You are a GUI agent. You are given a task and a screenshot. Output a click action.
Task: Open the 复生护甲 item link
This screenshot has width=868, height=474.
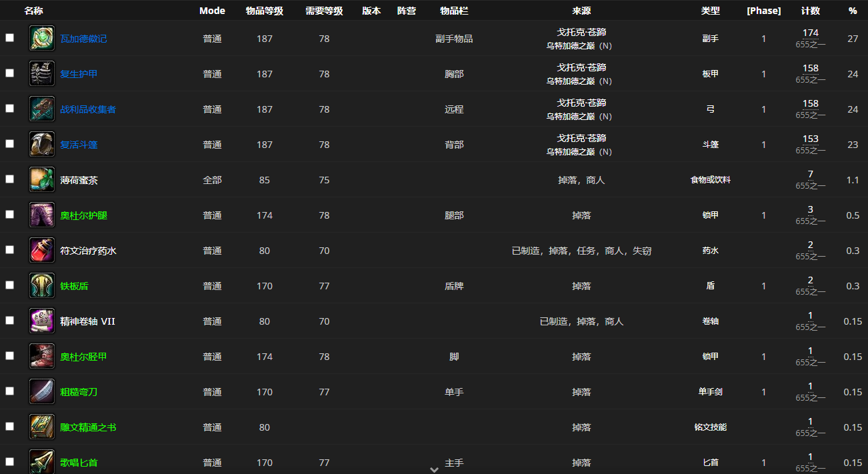pyautogui.click(x=79, y=74)
